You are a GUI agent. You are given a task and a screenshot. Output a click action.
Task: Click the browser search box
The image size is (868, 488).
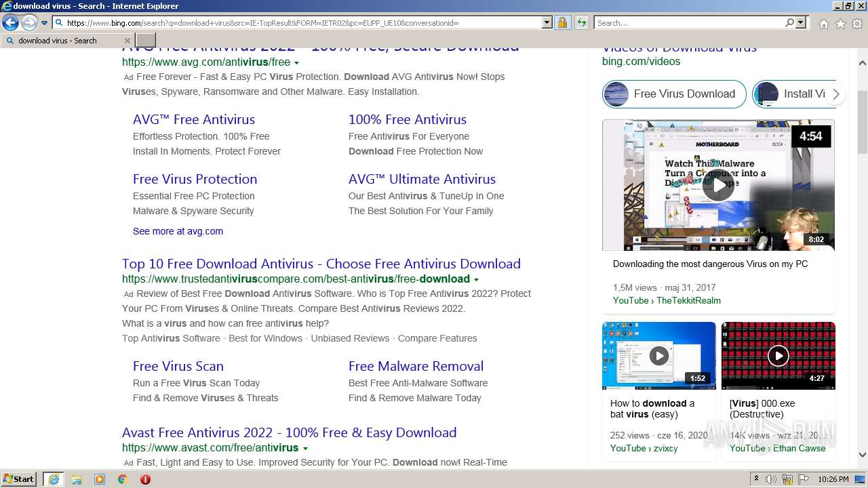[x=690, y=23]
